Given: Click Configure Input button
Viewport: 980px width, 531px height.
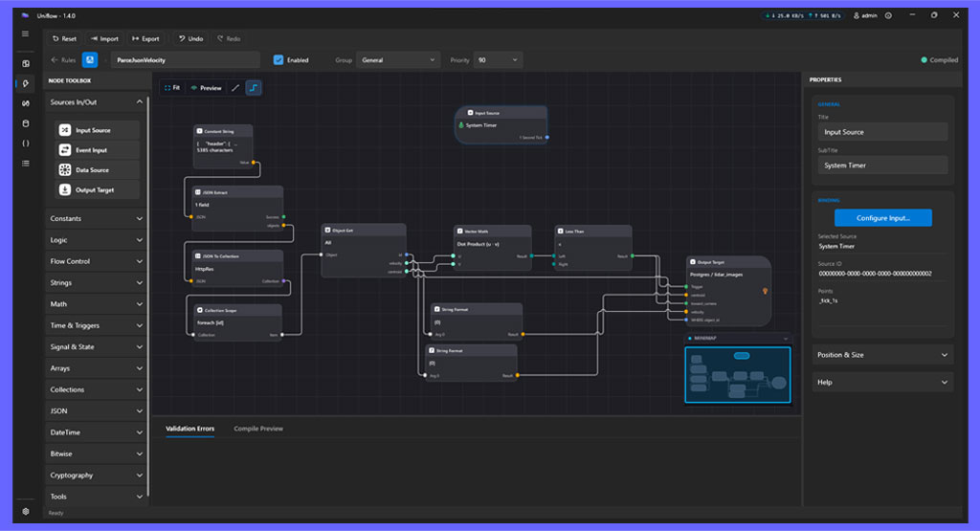Looking at the screenshot, I should click(882, 218).
